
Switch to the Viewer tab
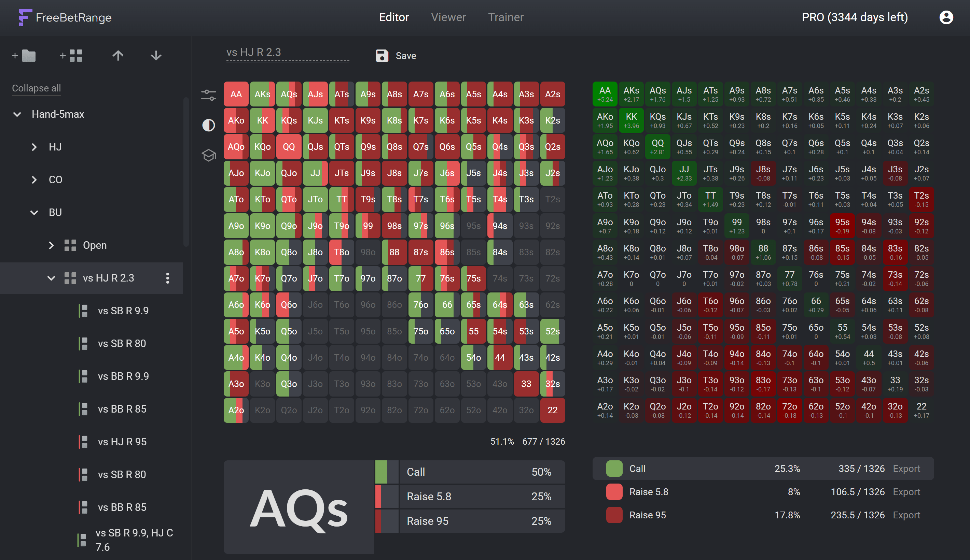pos(448,17)
